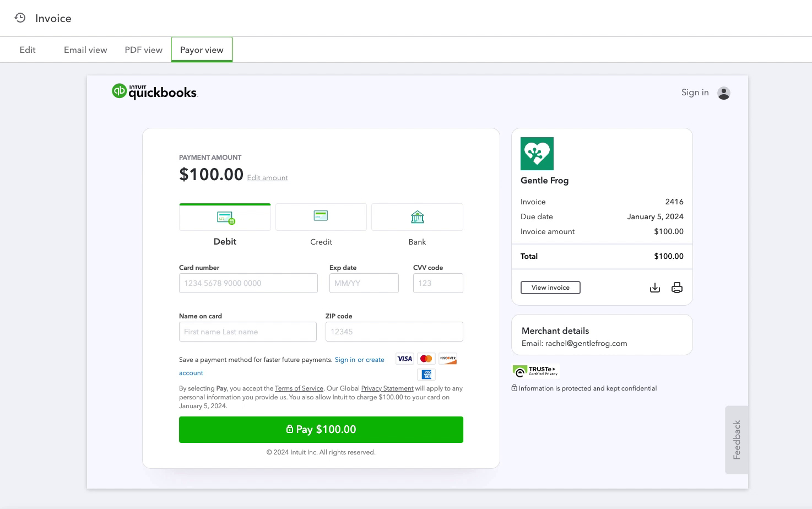Image resolution: width=812 pixels, height=509 pixels.
Task: Click the invoice history clock icon
Action: click(20, 18)
